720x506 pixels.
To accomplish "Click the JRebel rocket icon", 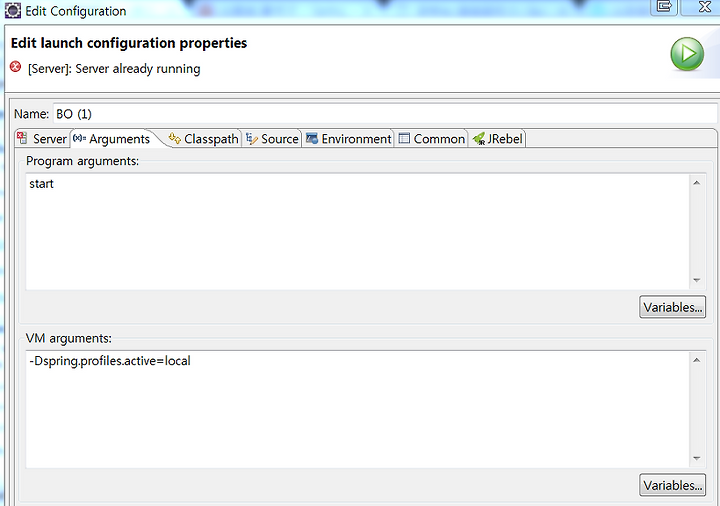I will pyautogui.click(x=479, y=139).
